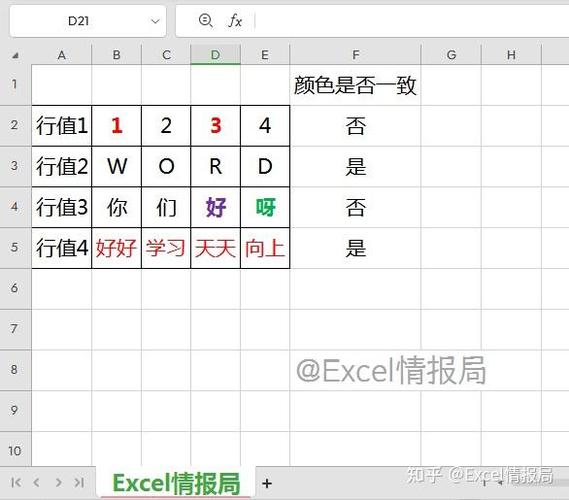569x500 pixels.
Task: Select row 1 header
Action: (15, 85)
